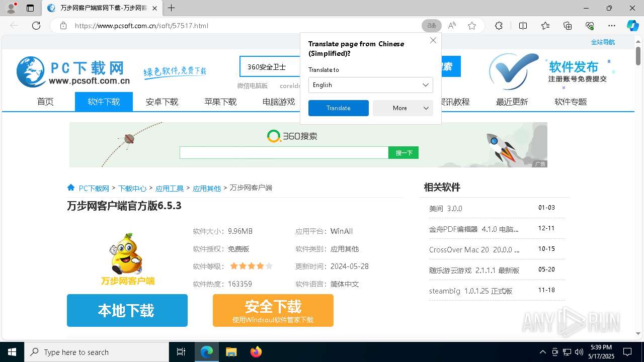This screenshot has width=644, height=362.
Task: Expand the Translate to English dropdown
Action: 371,85
